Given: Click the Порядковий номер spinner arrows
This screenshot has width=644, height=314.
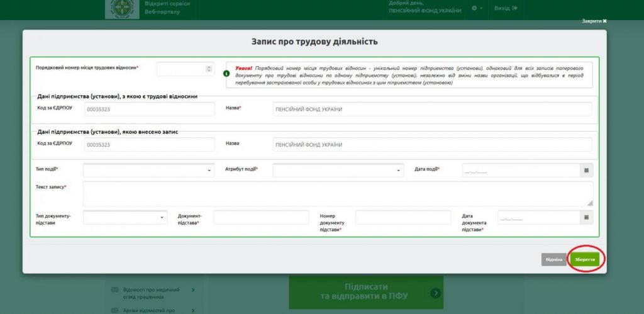Looking at the screenshot, I should coord(209,69).
